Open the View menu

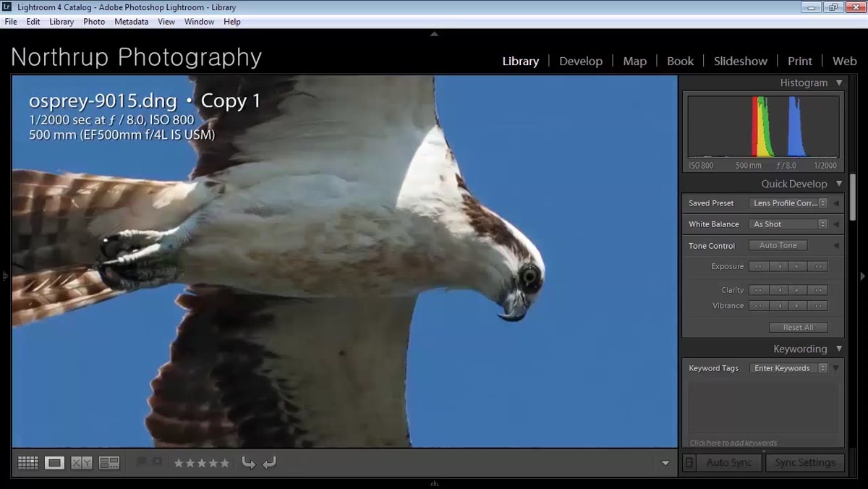click(x=166, y=22)
